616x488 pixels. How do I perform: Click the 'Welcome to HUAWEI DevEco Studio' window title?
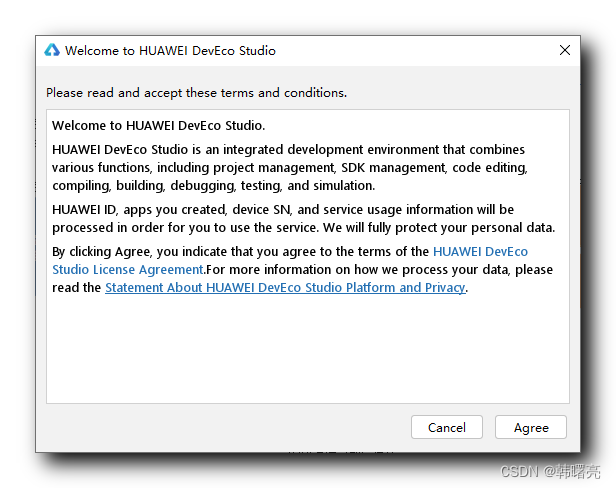point(170,50)
